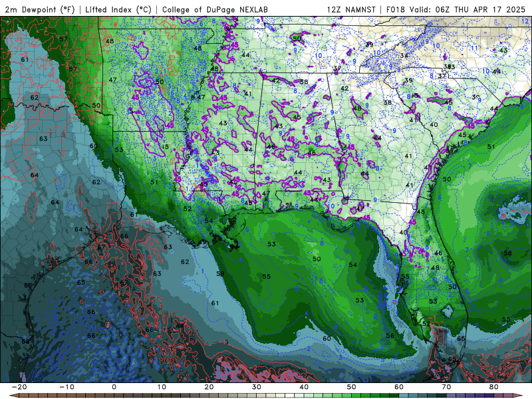Click the '70' color scale label
Image resolution: width=532 pixels, height=399 pixels.
point(446,387)
